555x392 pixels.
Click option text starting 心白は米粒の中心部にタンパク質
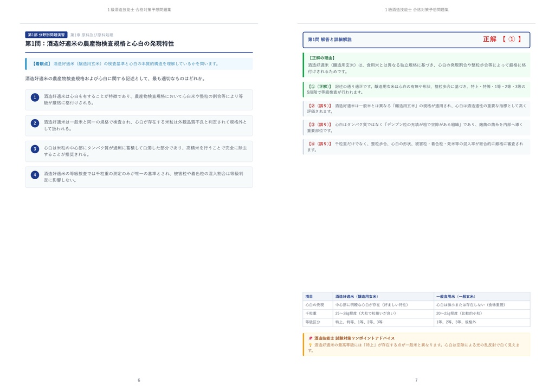click(x=145, y=151)
